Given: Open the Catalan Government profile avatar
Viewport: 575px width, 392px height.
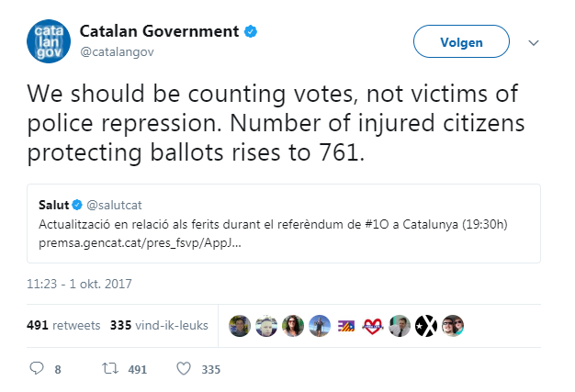Looking at the screenshot, I should pos(49,41).
